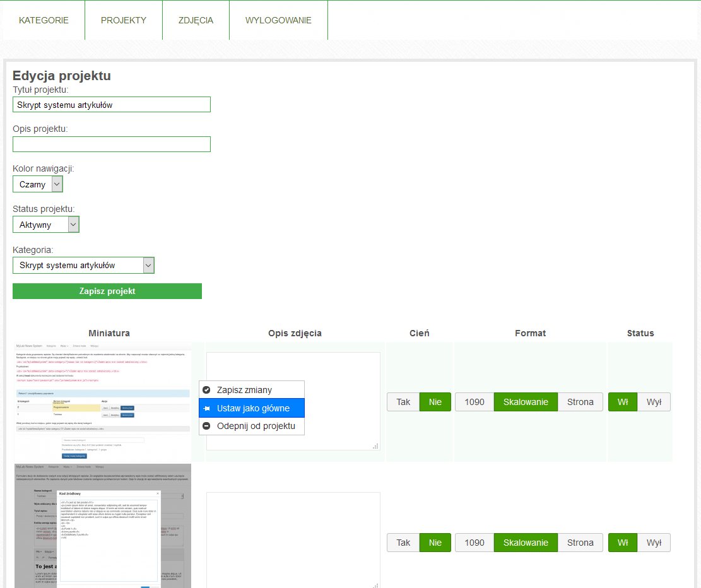
Task: Click the second photo's thumbnail
Action: [103, 526]
